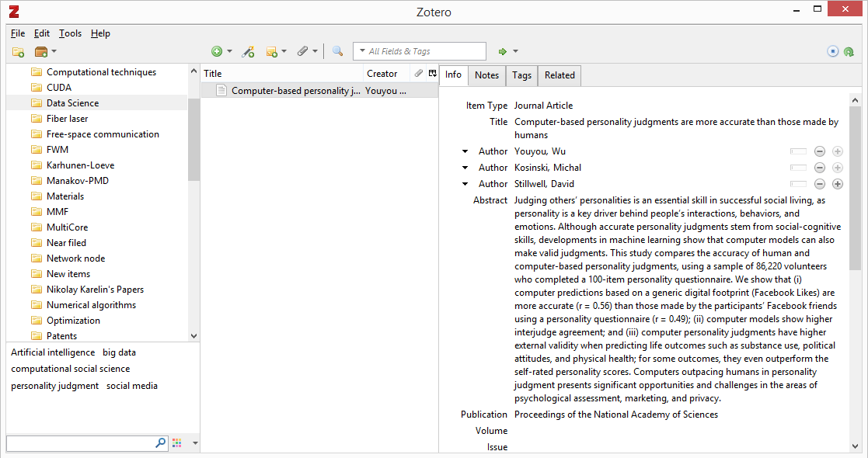Sort items by Creator column header

point(386,74)
